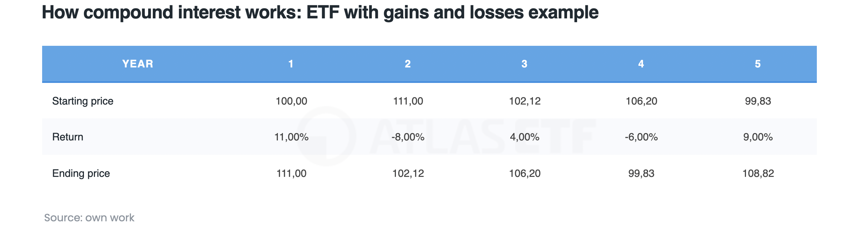This screenshot has height=228, width=868.
Task: Click the 9,00% return cell
Action: pos(758,137)
